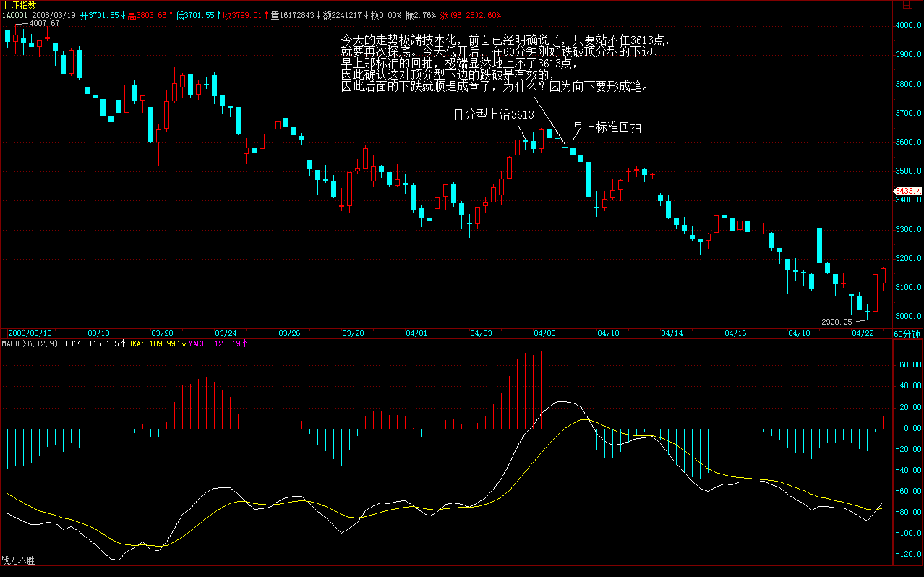Click the 4007.67 high price label

click(44, 23)
